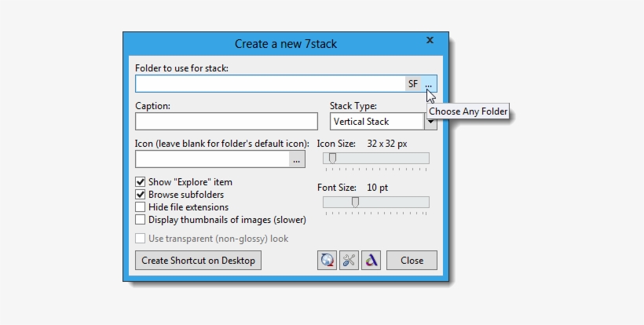Click the Icon Size slider handle
Image resolution: width=644 pixels, height=325 pixels.
pos(333,158)
